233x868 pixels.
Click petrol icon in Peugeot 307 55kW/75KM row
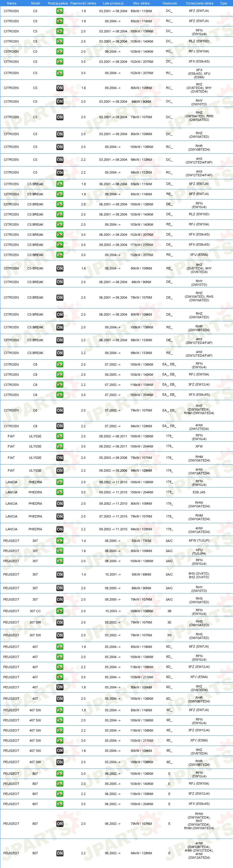click(60, 541)
